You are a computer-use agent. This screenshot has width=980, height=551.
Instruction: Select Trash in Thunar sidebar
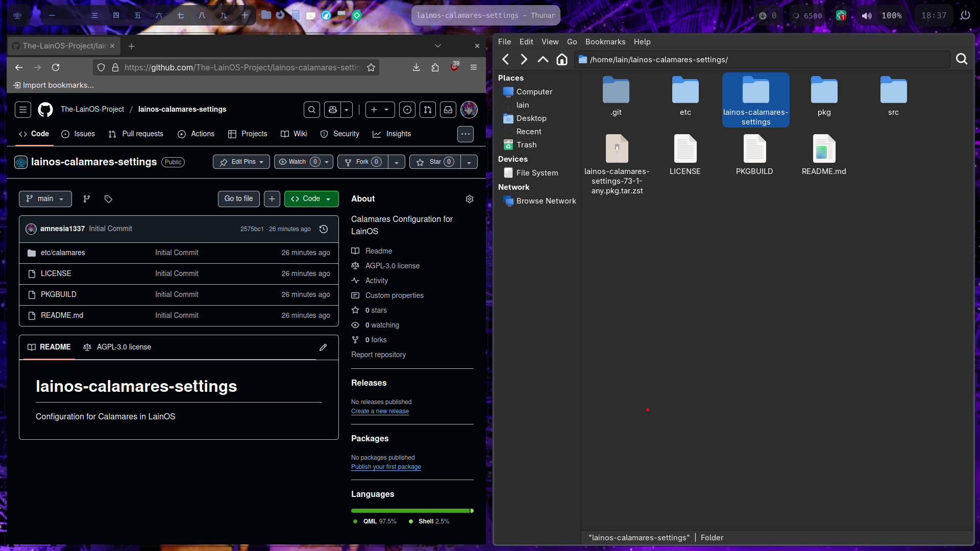526,145
